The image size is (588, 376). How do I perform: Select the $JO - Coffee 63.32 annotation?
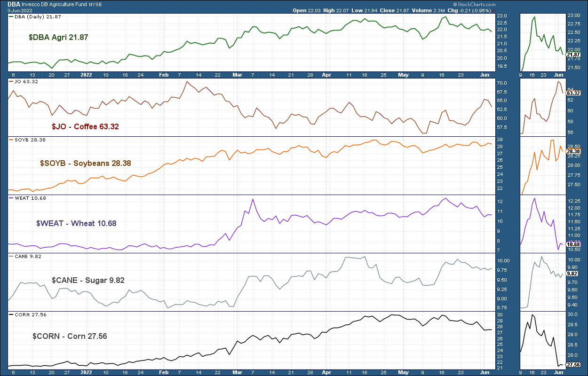coord(85,126)
